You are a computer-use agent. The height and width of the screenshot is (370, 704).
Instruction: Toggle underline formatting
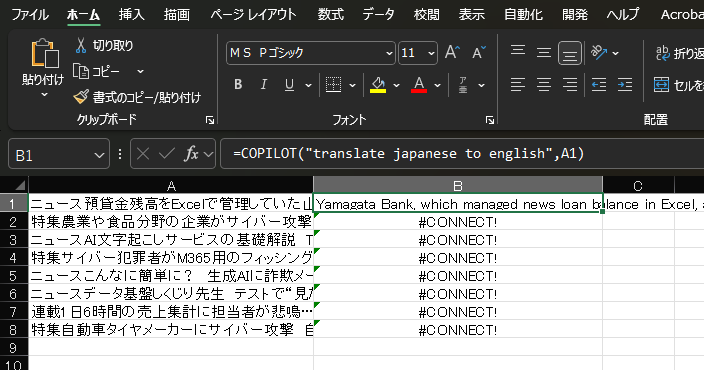(x=290, y=84)
